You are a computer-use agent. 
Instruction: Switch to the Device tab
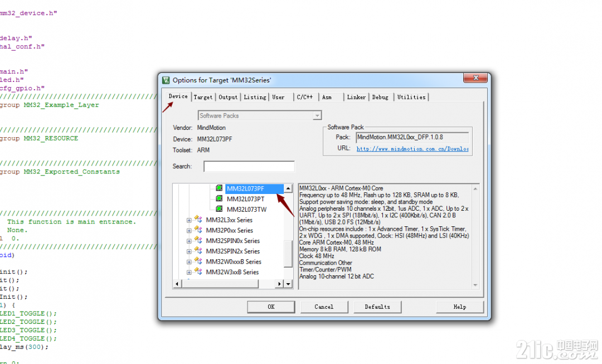[178, 96]
